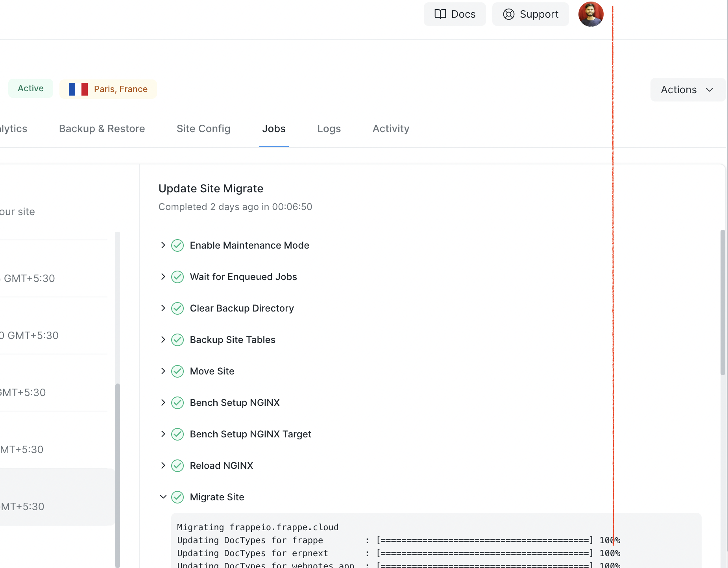Expand the Bench Setup NGINX step
This screenshot has height=568, width=728.
pyautogui.click(x=163, y=402)
